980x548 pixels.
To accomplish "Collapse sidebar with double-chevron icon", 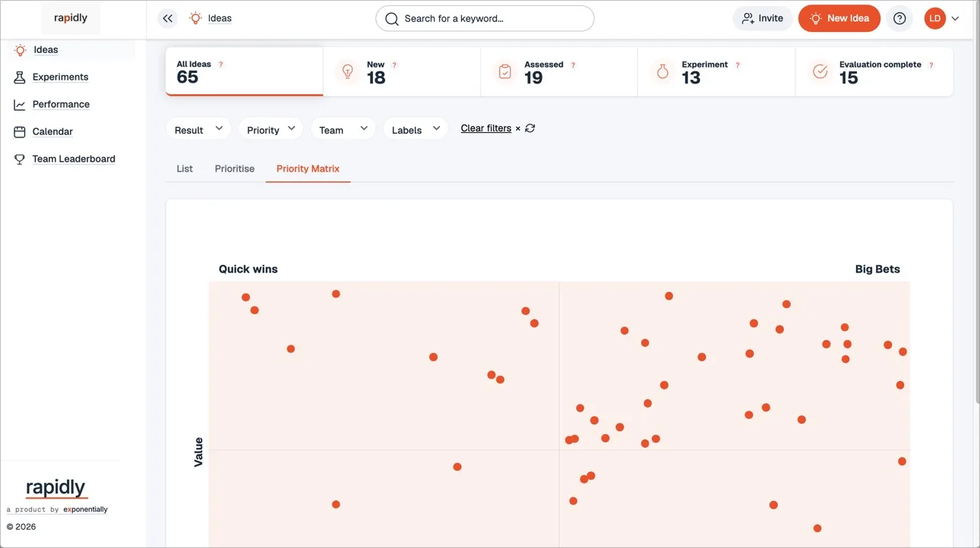I will [x=168, y=18].
